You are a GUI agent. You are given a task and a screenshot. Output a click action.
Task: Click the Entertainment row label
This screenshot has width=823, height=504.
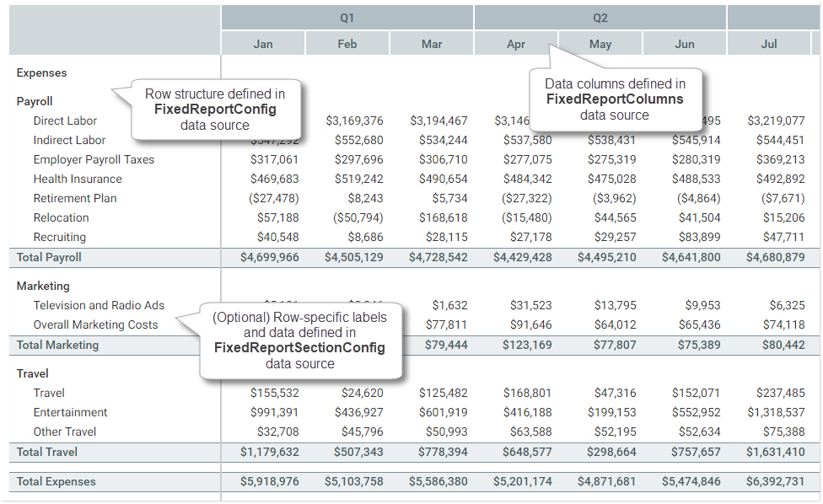(x=70, y=412)
